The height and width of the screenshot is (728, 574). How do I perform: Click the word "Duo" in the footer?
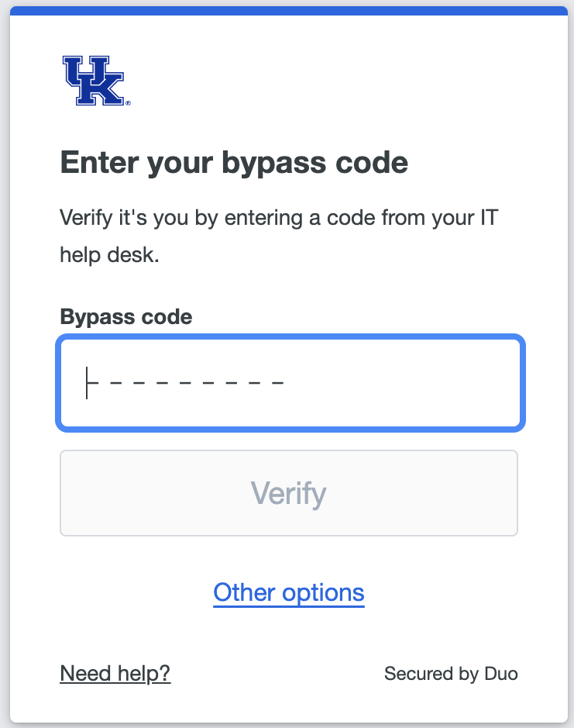coord(500,674)
